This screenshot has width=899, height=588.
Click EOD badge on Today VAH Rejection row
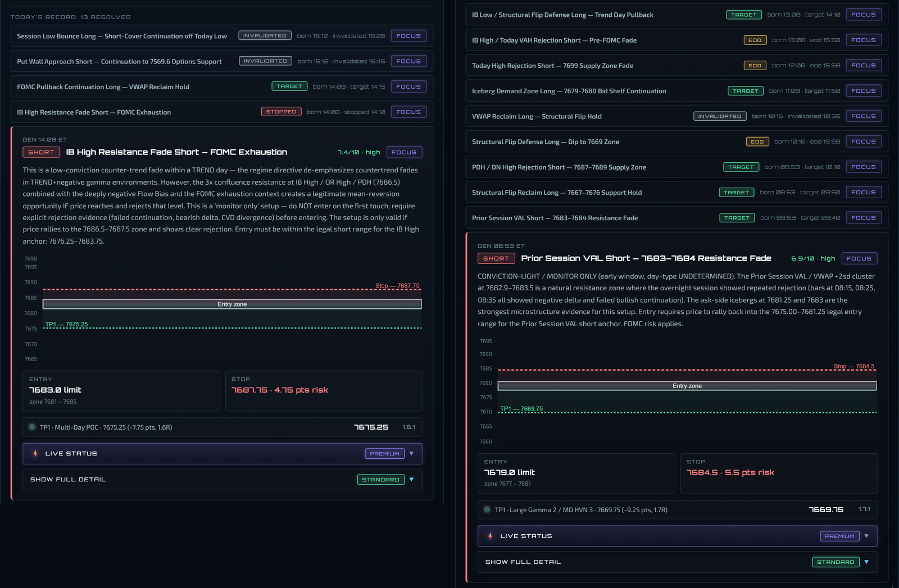click(x=755, y=40)
